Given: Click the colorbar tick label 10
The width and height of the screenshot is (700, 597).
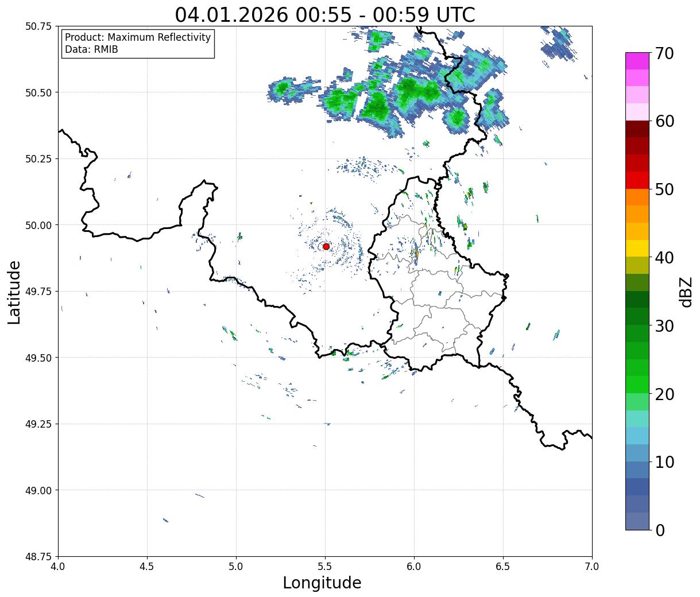Looking at the screenshot, I should 664,462.
